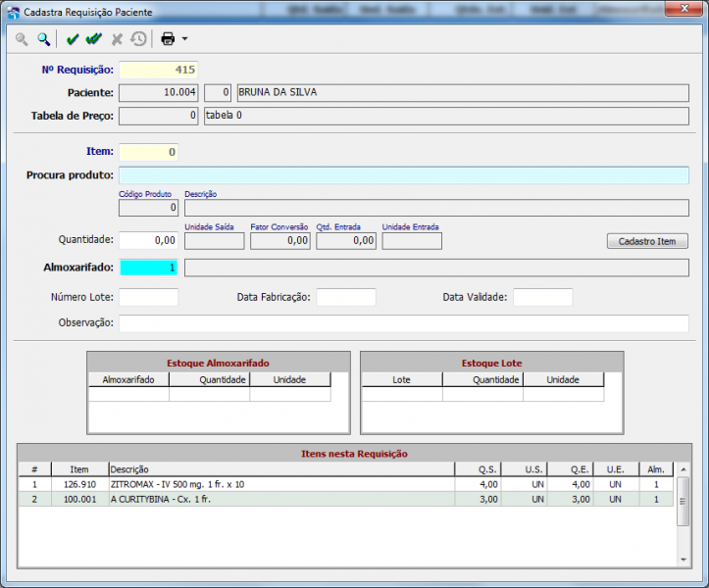Click the clock history icon
This screenshot has height=588, width=709.
click(139, 39)
